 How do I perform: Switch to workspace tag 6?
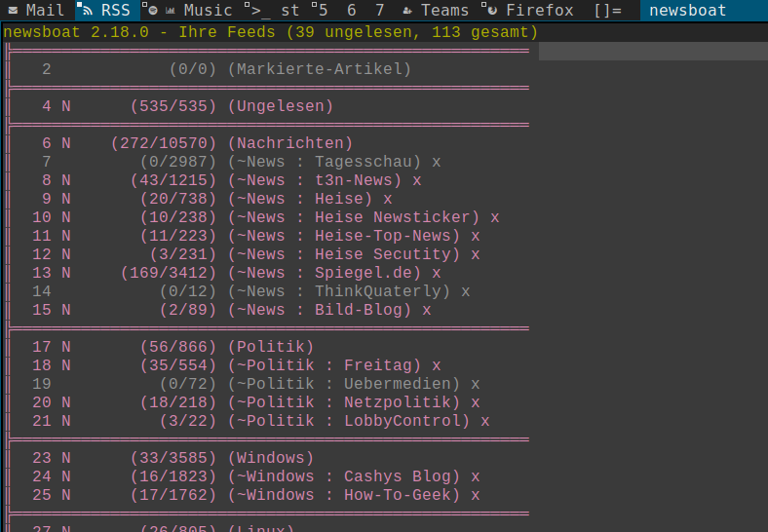[351, 11]
